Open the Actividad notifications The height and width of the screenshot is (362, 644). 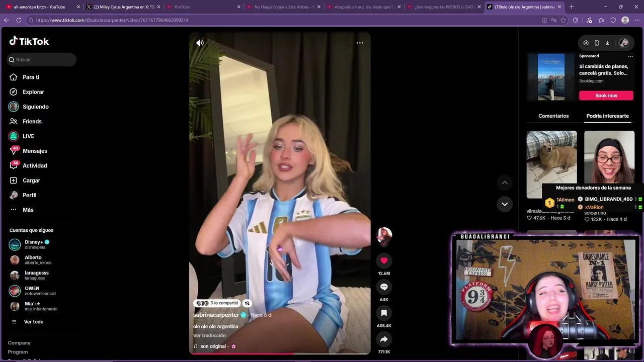click(x=35, y=165)
